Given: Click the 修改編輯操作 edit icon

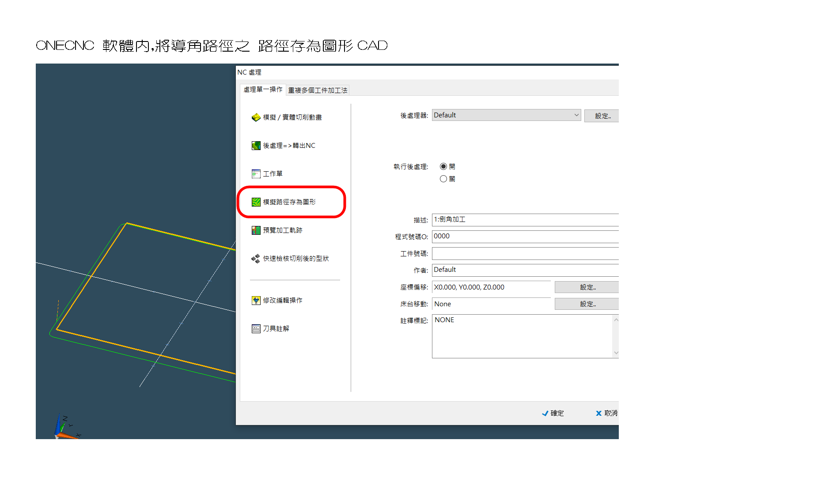Looking at the screenshot, I should (x=256, y=300).
